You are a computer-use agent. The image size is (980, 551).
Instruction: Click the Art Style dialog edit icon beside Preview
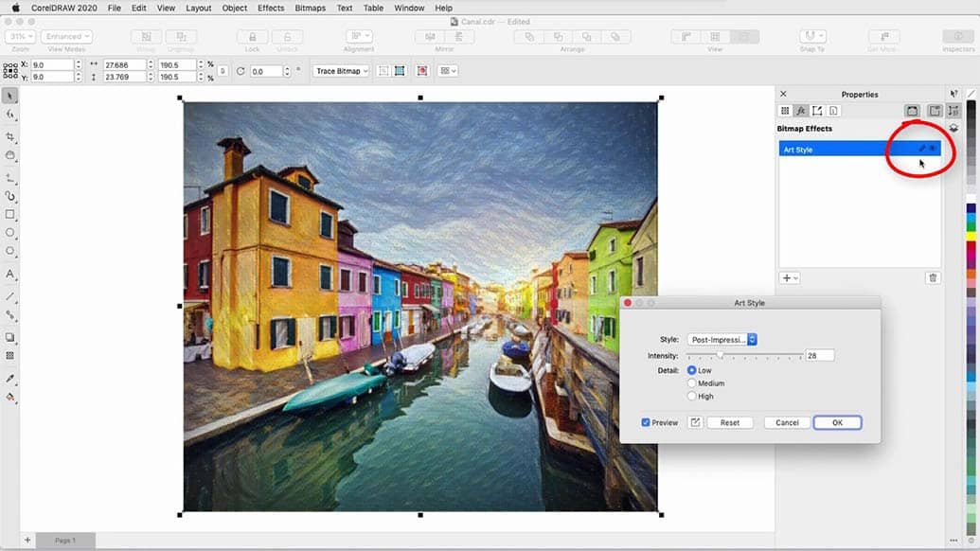695,422
